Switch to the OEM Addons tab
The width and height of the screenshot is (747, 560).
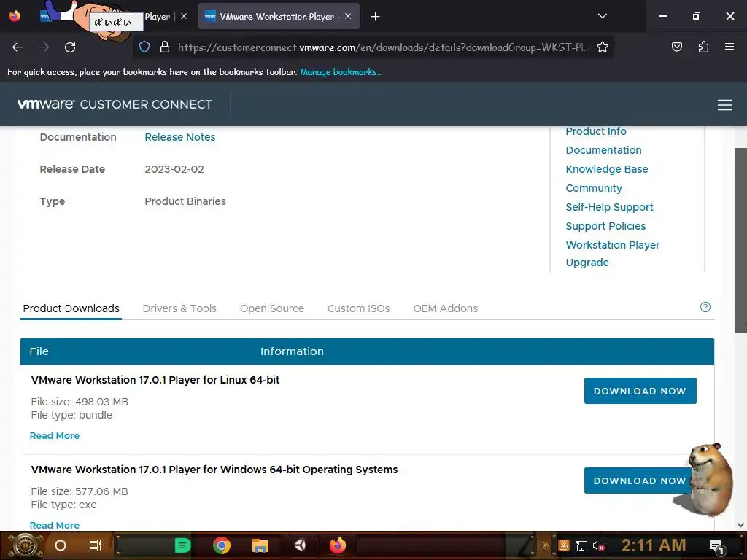click(446, 308)
